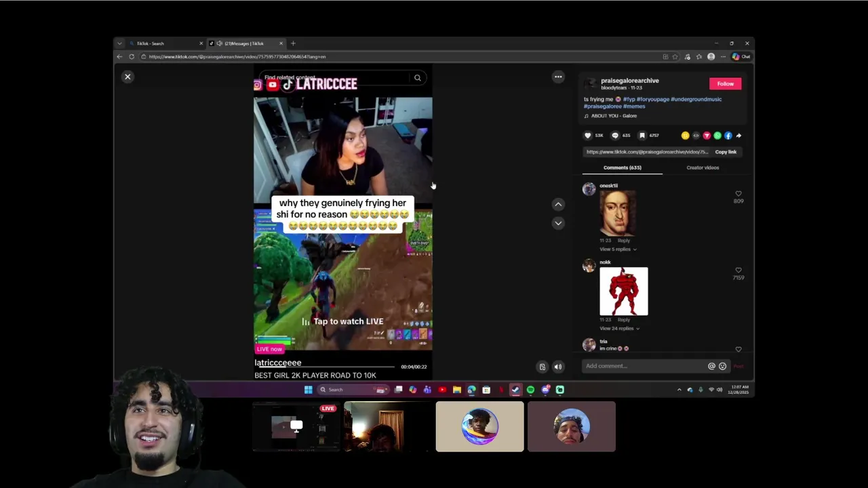This screenshot has width=868, height=488.
Task: Select the (21) Messages | TikTok browser tab
Action: pos(245,43)
